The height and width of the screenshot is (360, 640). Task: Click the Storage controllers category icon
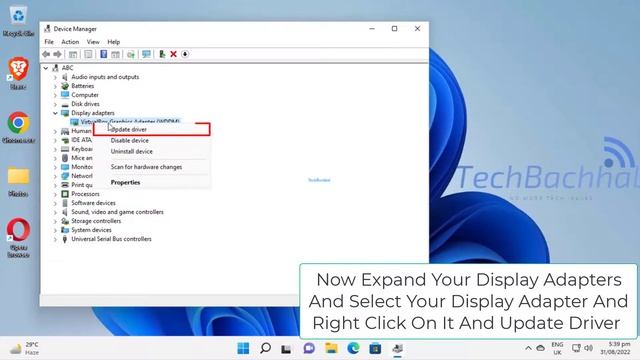point(64,221)
